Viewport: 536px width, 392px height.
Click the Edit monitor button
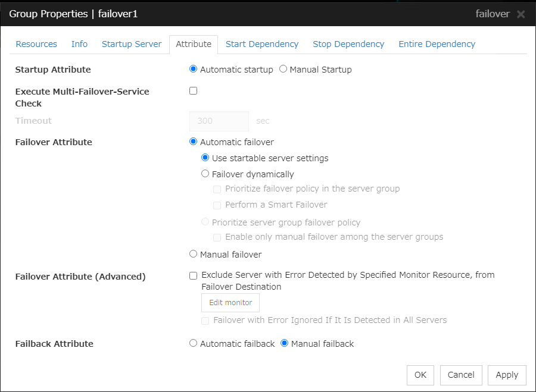click(x=230, y=303)
